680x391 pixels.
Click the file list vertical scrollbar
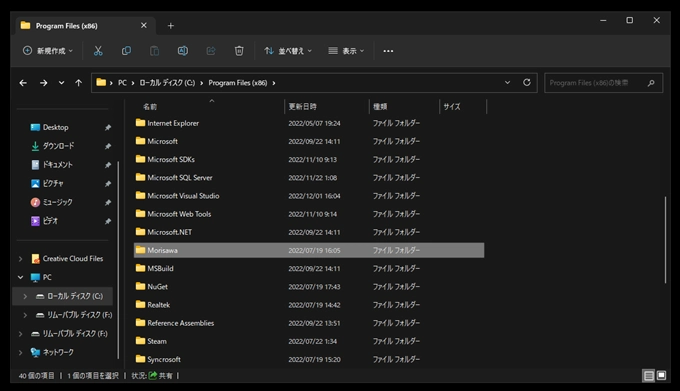(x=665, y=240)
